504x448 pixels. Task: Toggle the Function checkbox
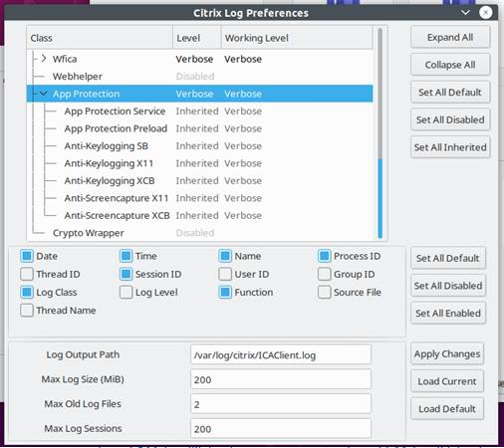pyautogui.click(x=225, y=292)
